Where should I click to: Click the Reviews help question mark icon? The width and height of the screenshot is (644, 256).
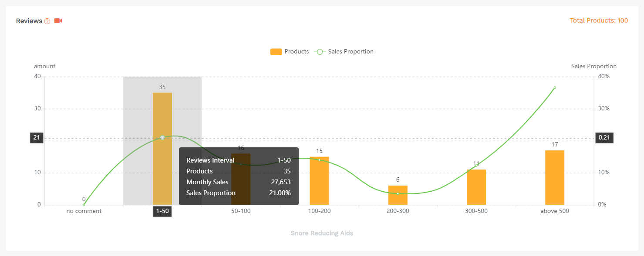coord(47,21)
